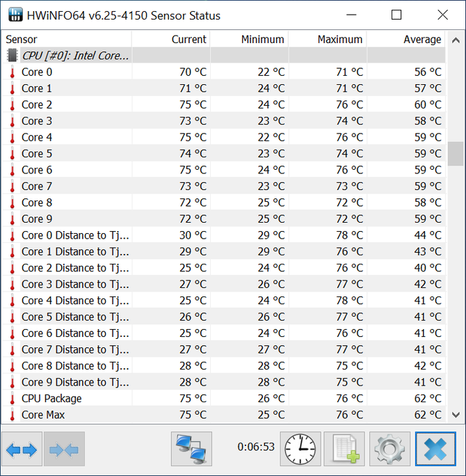This screenshot has height=476, width=466.
Task: Select the Core 1 sensor row
Action: [x=224, y=88]
